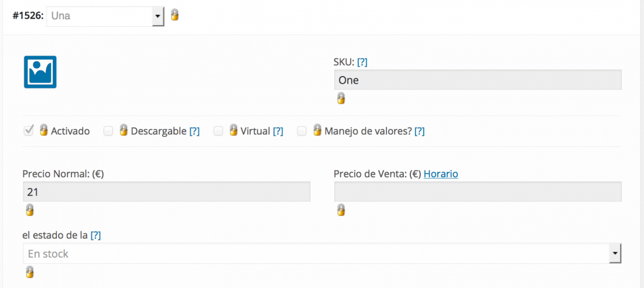Click lock icon next to Descargable
The width and height of the screenshot is (644, 288).
point(124,130)
